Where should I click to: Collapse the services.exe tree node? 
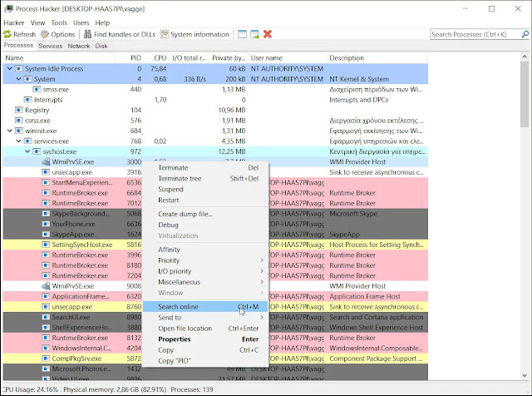click(18, 141)
